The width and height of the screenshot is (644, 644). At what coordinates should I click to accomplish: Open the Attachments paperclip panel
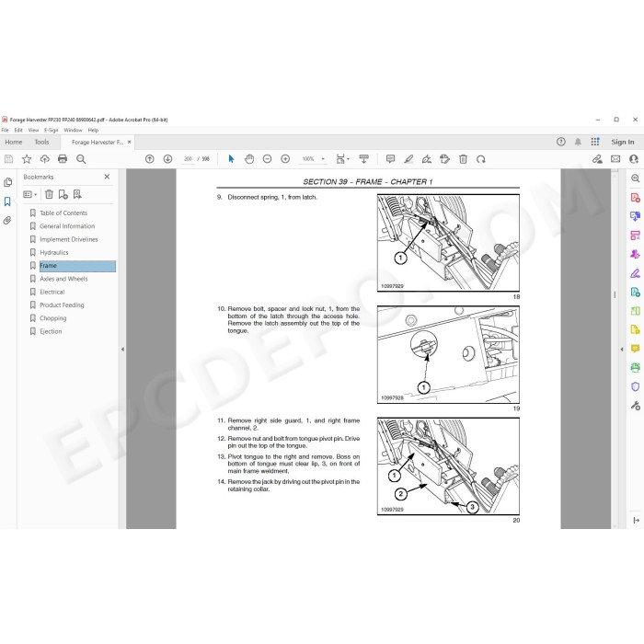(7, 221)
